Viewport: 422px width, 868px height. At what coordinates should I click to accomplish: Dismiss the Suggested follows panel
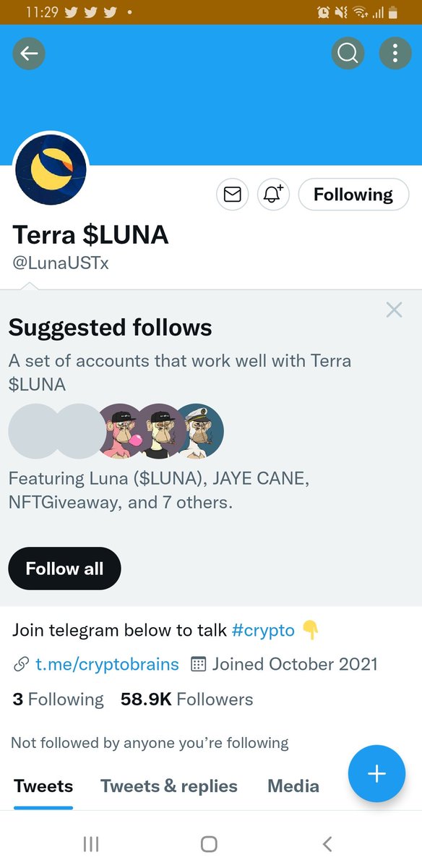click(394, 310)
